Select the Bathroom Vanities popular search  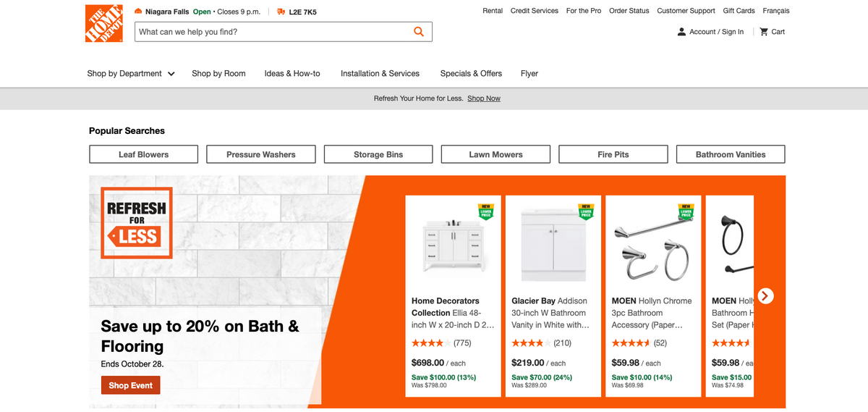point(731,154)
